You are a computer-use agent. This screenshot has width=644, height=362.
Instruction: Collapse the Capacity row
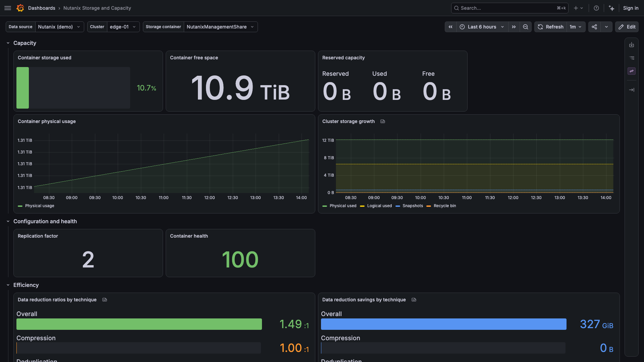point(8,43)
